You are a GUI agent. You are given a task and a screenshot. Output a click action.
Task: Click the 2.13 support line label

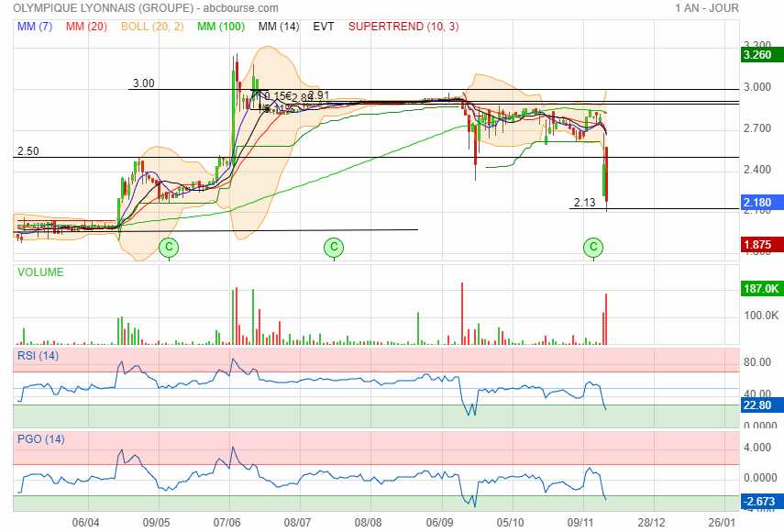(x=584, y=203)
